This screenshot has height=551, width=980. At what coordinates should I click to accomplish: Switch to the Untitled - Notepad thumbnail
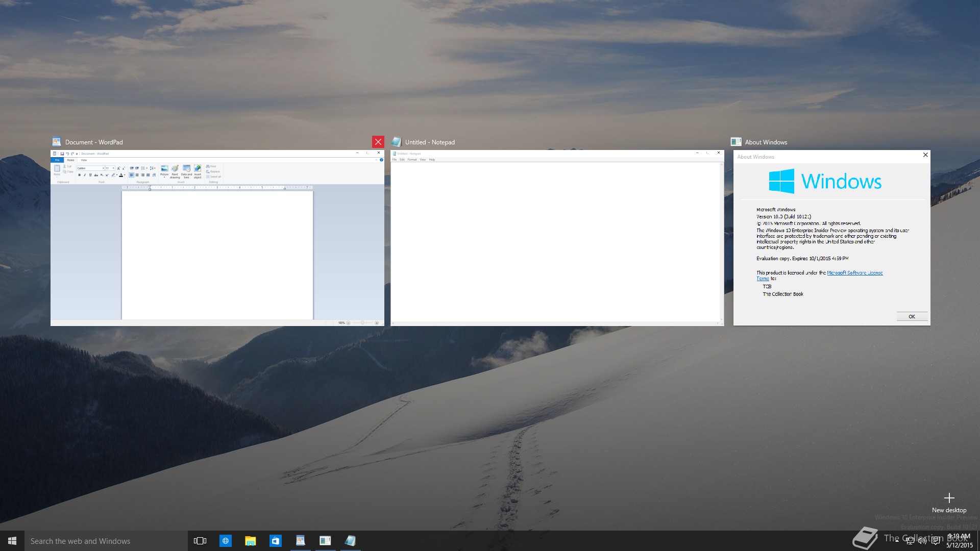tap(557, 238)
